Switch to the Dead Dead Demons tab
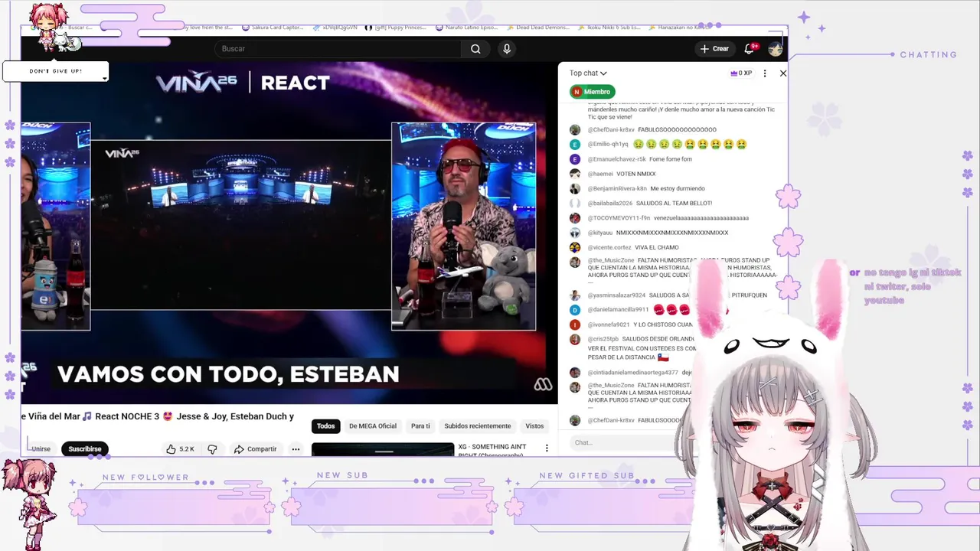 537,28
